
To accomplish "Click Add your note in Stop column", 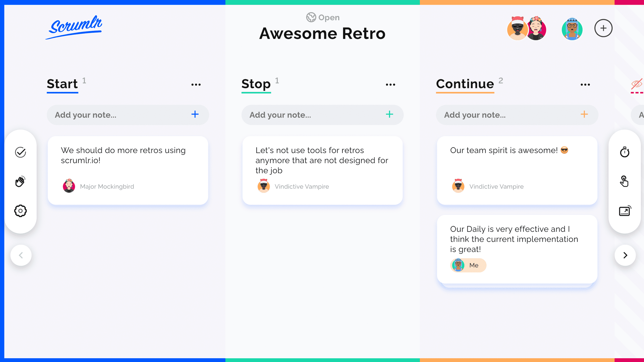I will pos(322,115).
